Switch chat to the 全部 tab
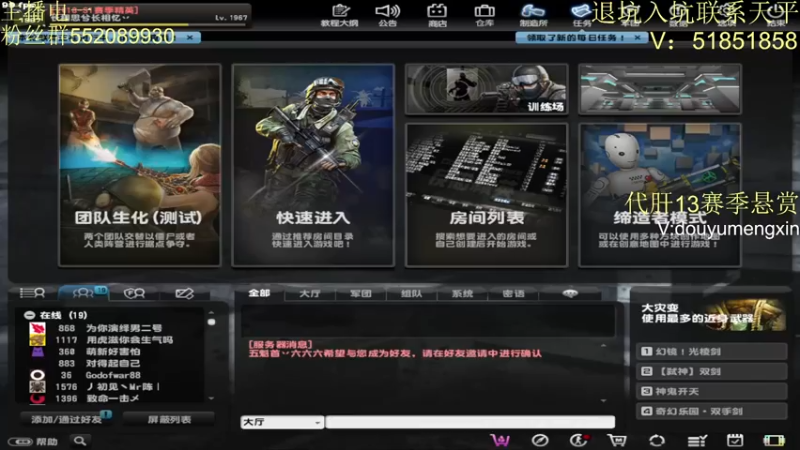This screenshot has height=450, width=800. click(259, 293)
